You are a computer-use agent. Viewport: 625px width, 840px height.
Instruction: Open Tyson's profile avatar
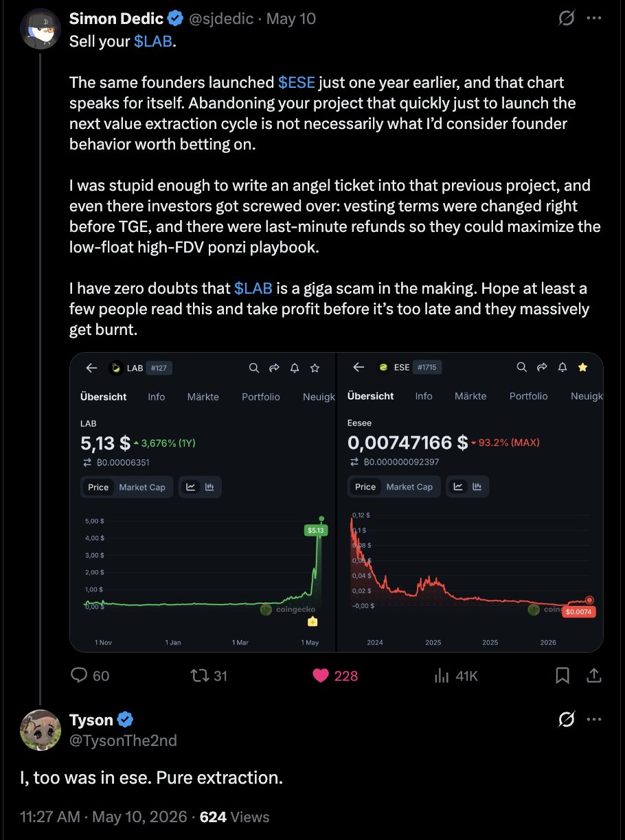point(41,730)
